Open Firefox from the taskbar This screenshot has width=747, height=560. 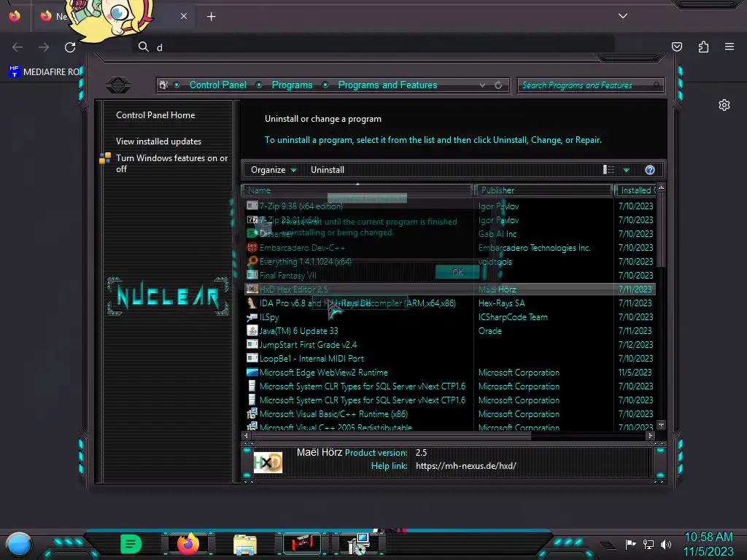pos(188,544)
